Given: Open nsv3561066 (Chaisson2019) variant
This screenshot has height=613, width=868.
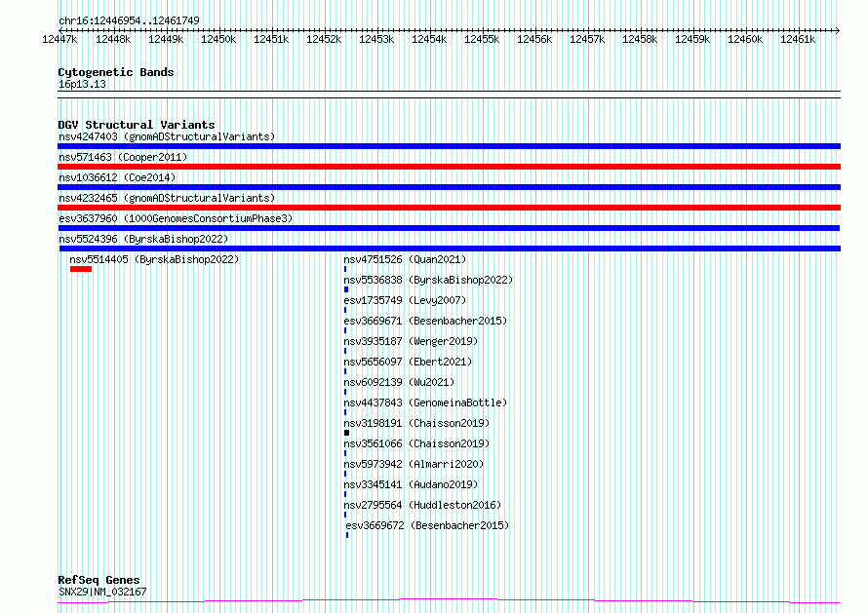Looking at the screenshot, I should coord(416,443).
